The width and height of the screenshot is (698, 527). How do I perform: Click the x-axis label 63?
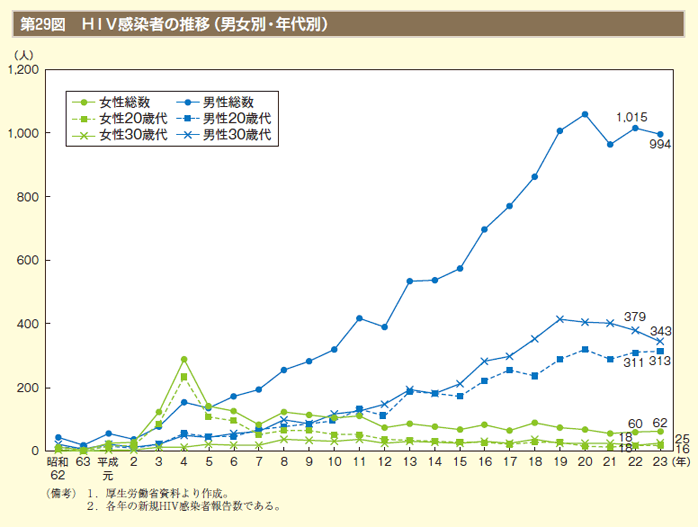point(83,462)
